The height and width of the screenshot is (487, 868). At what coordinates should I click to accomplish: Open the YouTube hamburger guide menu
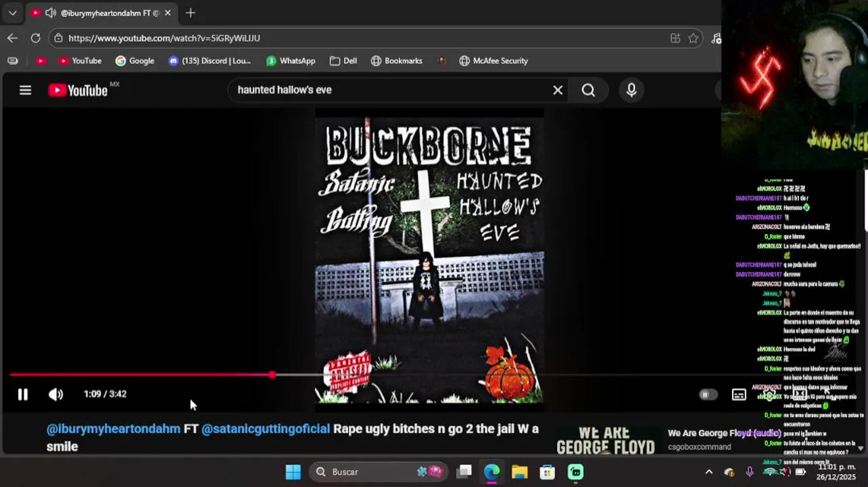(x=25, y=90)
